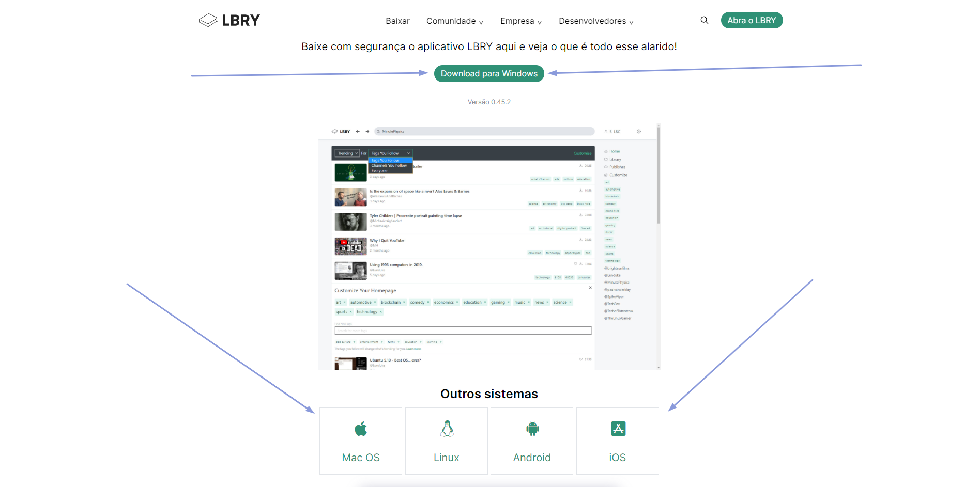Click the LBRY logo in the header
The image size is (980, 487).
[x=229, y=20]
